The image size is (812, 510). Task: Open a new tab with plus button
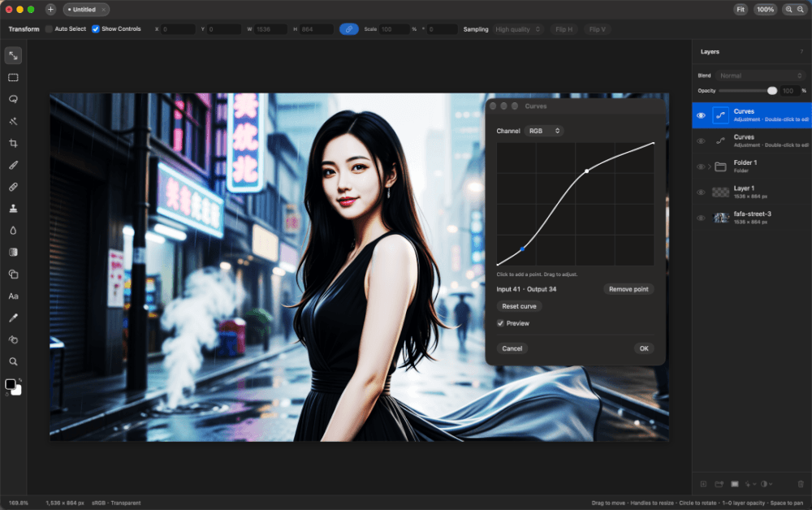pos(50,9)
